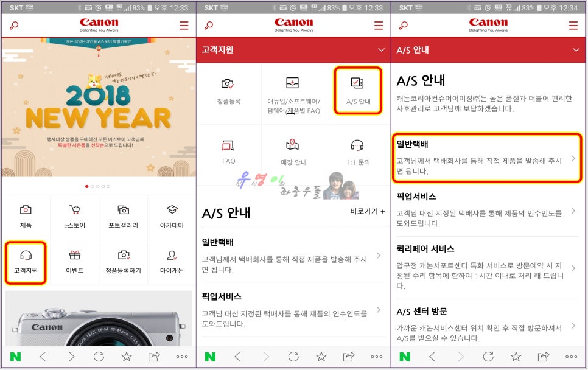Go back in left phone browser bar
This screenshot has height=370, width=588.
coord(43,357)
